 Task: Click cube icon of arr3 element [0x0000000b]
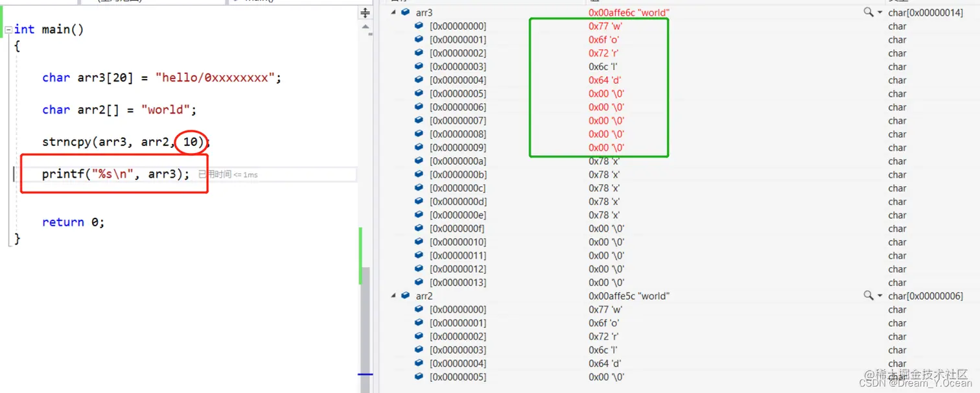(419, 174)
